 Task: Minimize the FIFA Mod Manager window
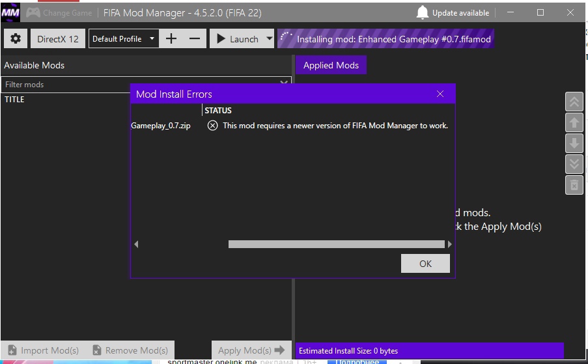click(511, 12)
